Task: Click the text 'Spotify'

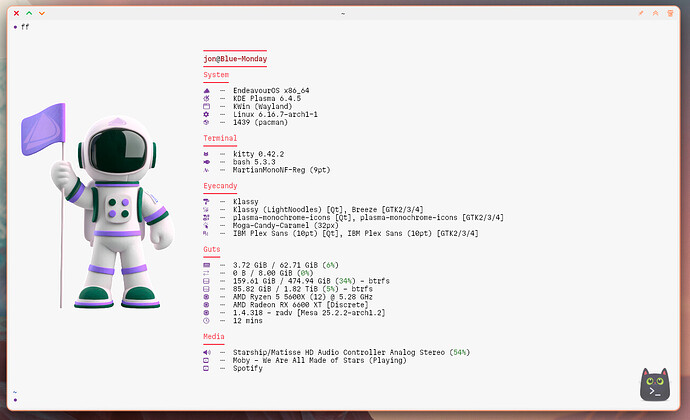Action: [x=248, y=368]
